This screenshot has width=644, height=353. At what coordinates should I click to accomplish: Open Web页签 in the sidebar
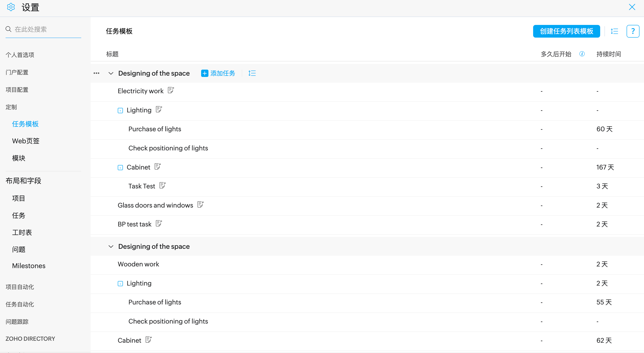point(26,141)
